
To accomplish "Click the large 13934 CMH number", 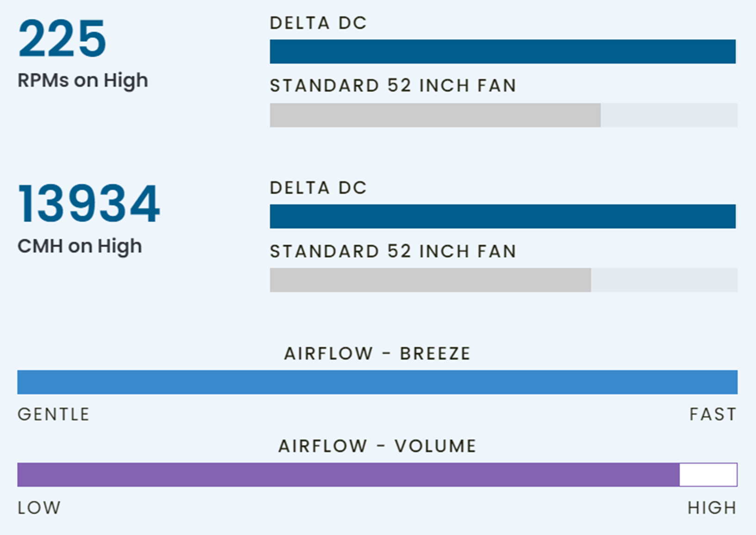I will point(89,204).
